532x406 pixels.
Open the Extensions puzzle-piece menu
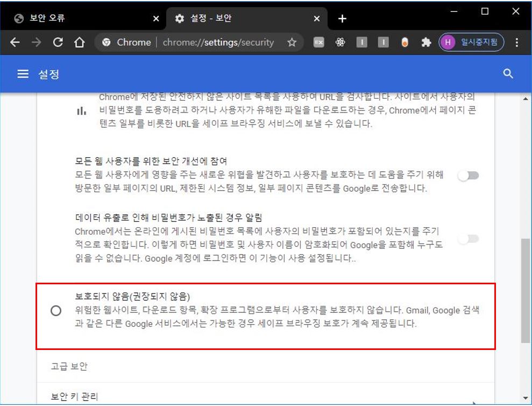(426, 42)
